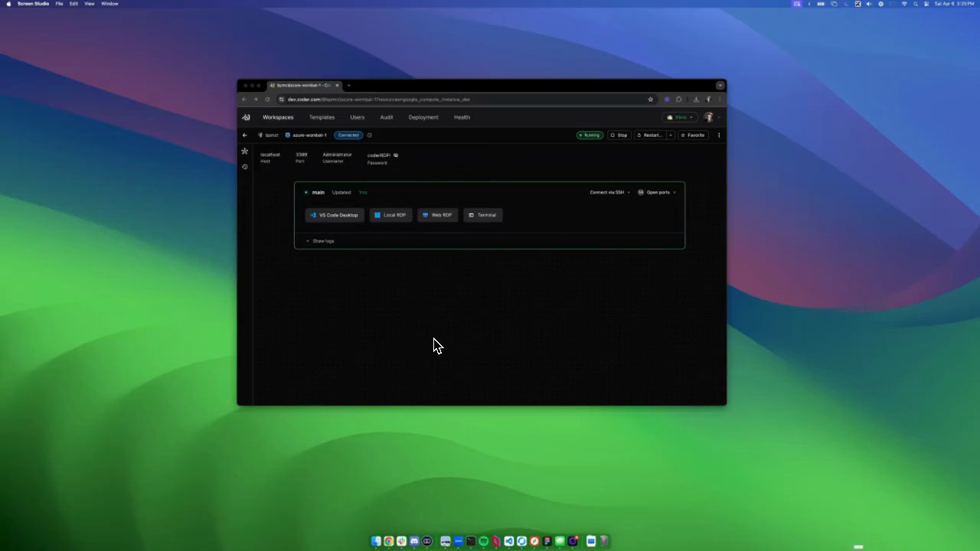Open Finder from the Dock

click(x=376, y=541)
